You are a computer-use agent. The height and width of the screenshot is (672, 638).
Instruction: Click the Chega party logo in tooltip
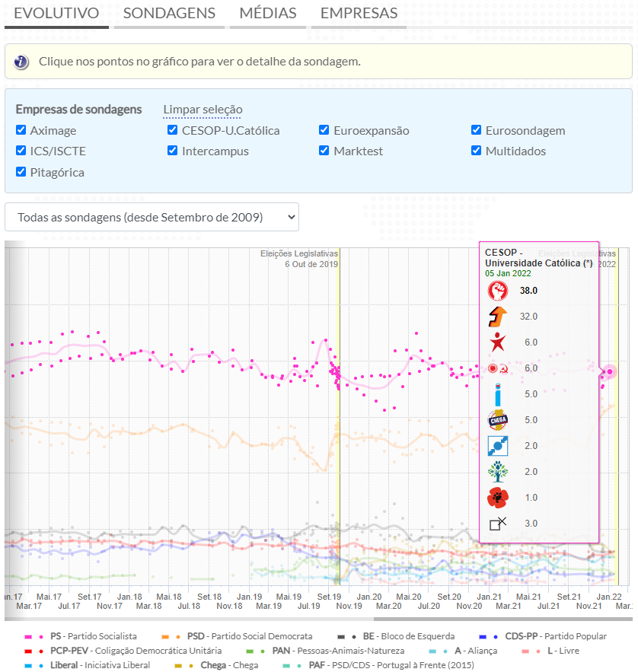point(497,420)
